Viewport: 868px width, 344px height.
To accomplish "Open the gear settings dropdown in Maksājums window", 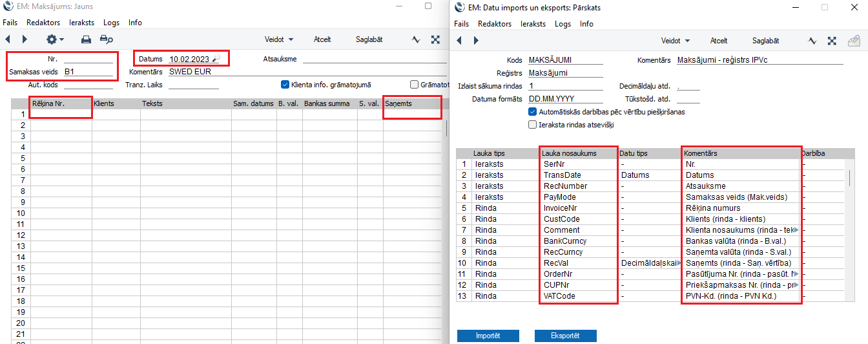I will (x=54, y=39).
